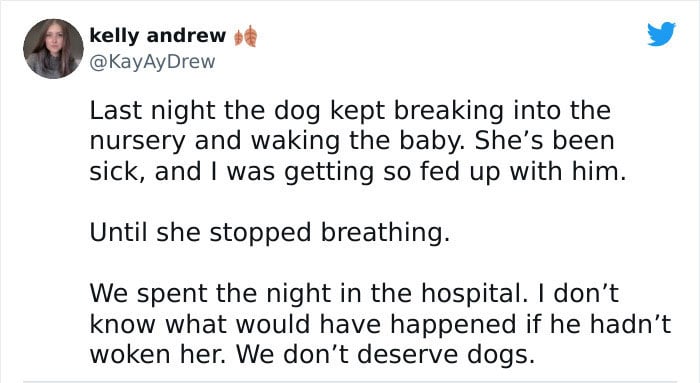
Task: Open kelly andrew's profile picture
Action: (53, 49)
